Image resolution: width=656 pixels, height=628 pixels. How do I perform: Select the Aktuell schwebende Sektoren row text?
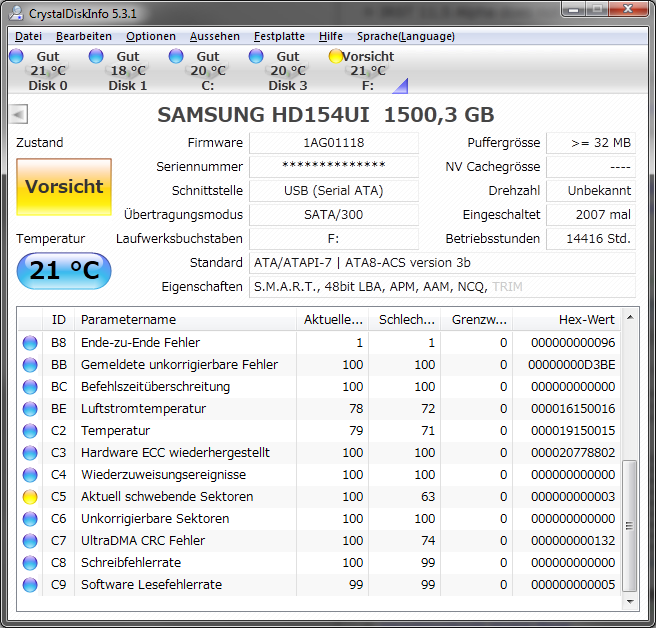[167, 497]
